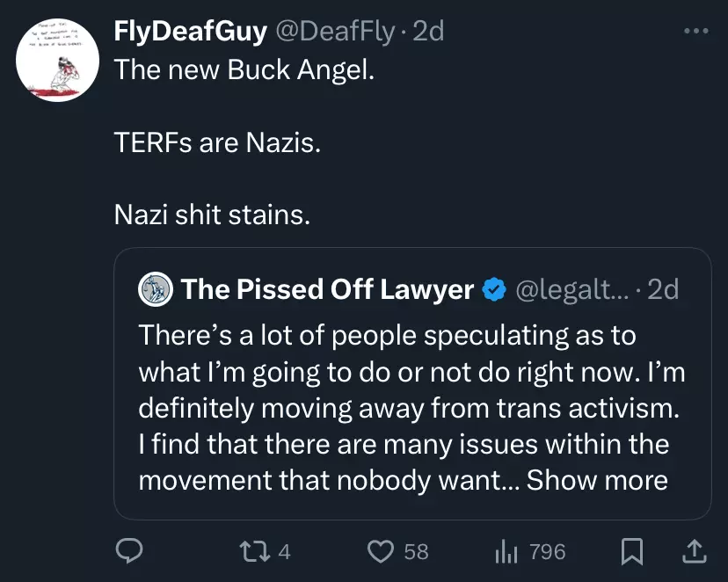Like the tweet with heart icon
Image resolution: width=728 pixels, height=582 pixels.
381,552
